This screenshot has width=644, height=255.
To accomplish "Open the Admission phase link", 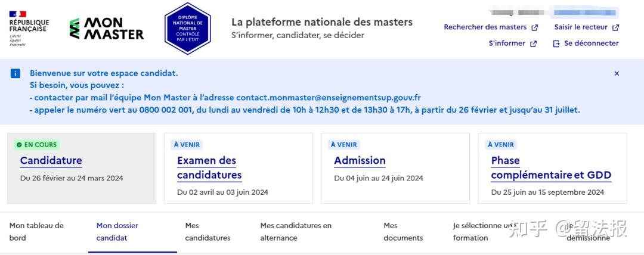I will click(x=360, y=160).
